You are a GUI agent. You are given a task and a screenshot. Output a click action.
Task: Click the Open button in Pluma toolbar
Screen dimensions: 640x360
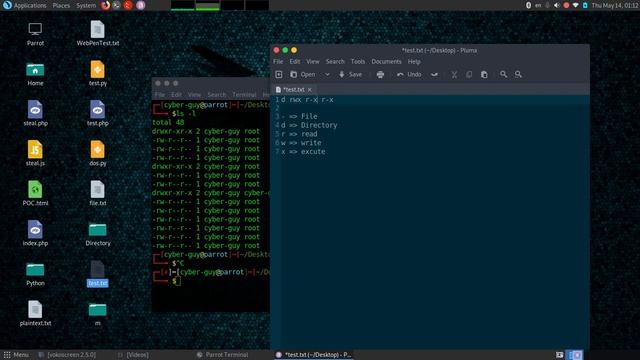pos(303,74)
